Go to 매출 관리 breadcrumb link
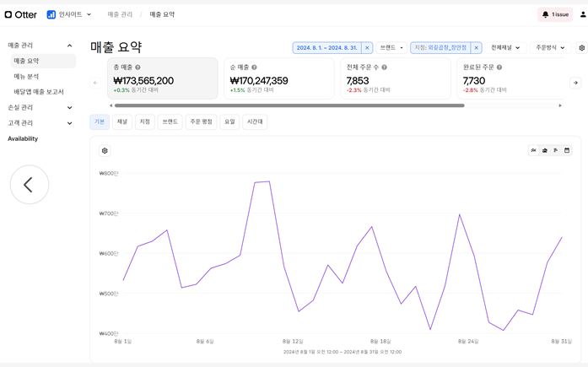This screenshot has width=588, height=367. [120, 14]
